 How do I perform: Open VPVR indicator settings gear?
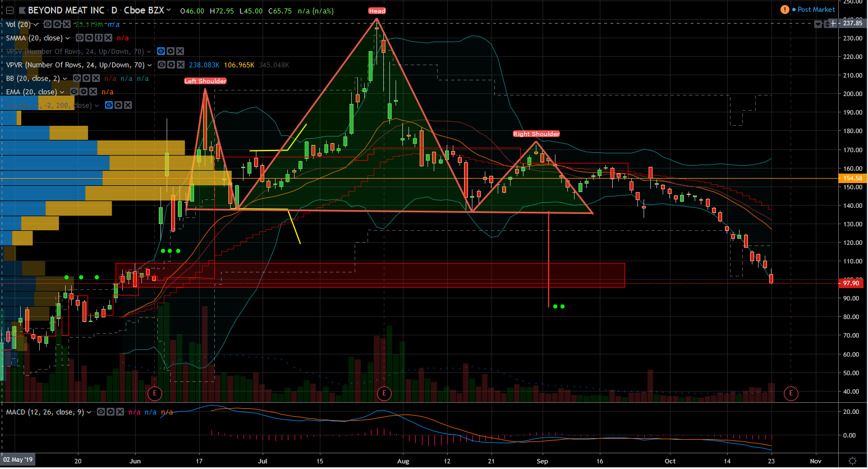pyautogui.click(x=171, y=65)
